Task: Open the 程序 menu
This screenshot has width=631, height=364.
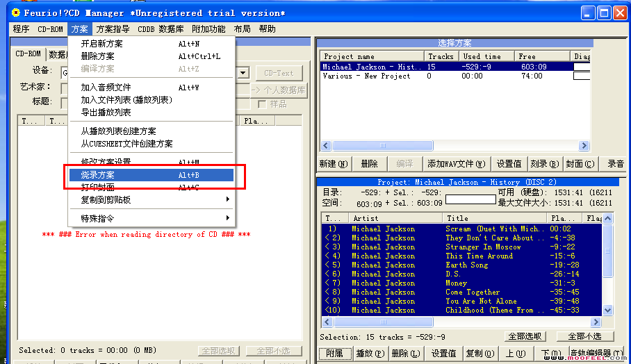Action: pos(21,29)
